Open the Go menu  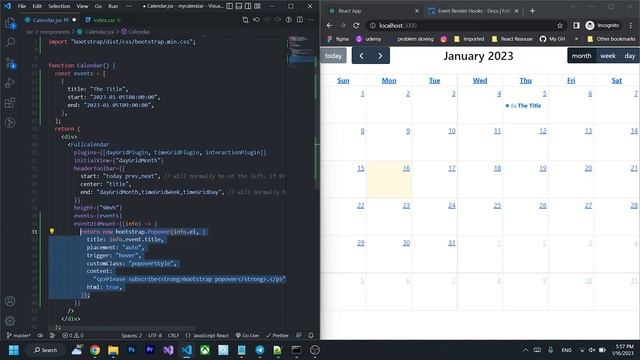pos(98,6)
